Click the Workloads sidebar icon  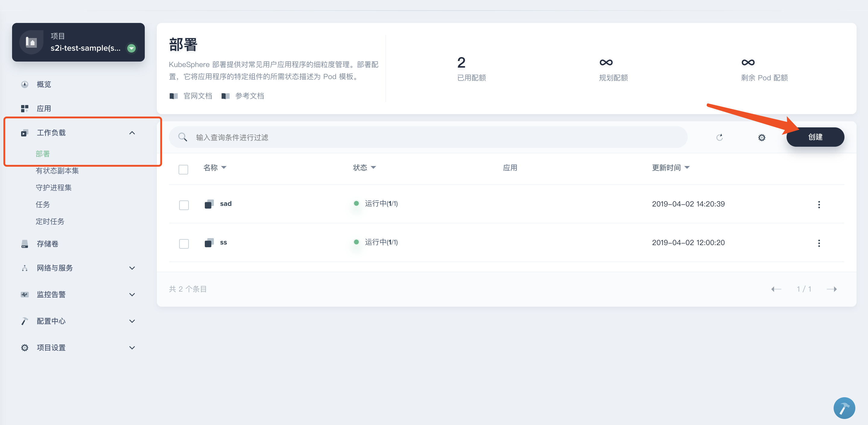tap(25, 133)
